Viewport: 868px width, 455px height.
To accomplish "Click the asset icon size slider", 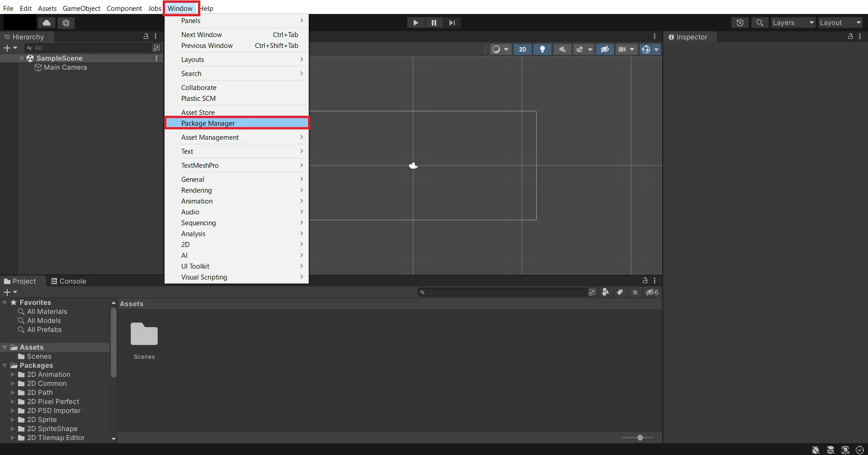I will point(640,437).
